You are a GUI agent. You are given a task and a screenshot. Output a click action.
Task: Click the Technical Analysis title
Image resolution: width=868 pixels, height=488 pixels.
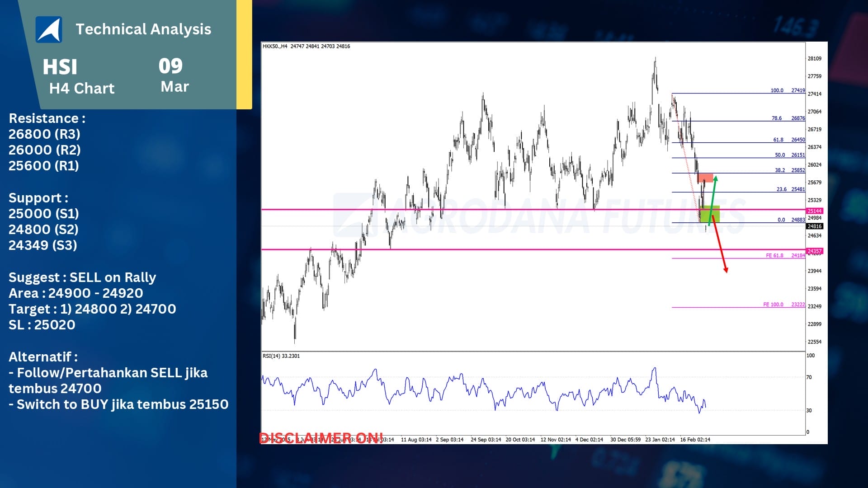pyautogui.click(x=143, y=29)
